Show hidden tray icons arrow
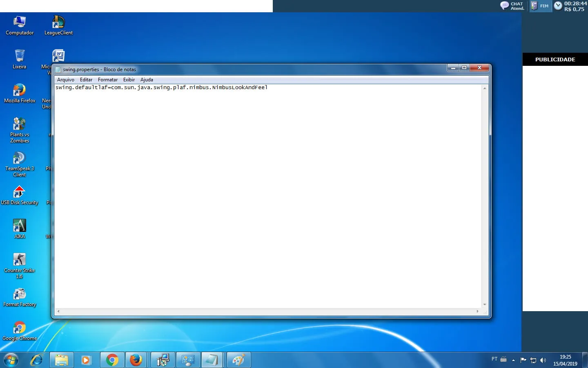The height and width of the screenshot is (368, 588). tap(513, 360)
